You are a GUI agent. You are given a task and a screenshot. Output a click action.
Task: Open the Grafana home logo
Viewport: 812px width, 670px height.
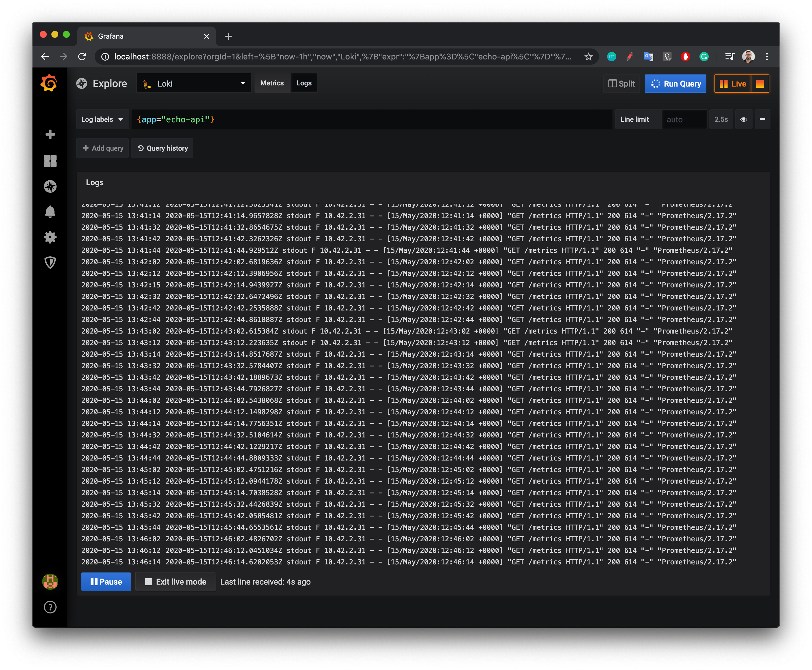click(49, 83)
